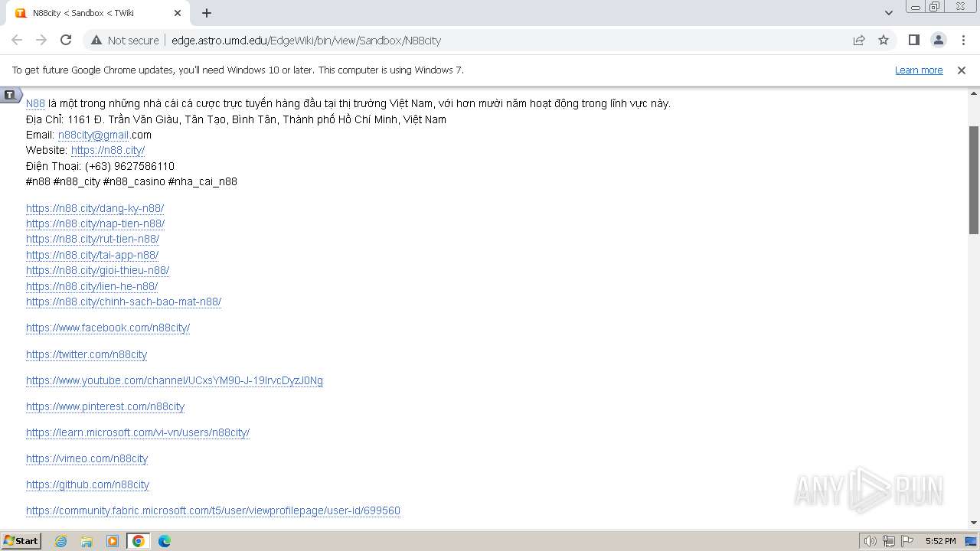The width and height of the screenshot is (980, 551).
Task: Bookmark this page with star icon
Action: 884,40
